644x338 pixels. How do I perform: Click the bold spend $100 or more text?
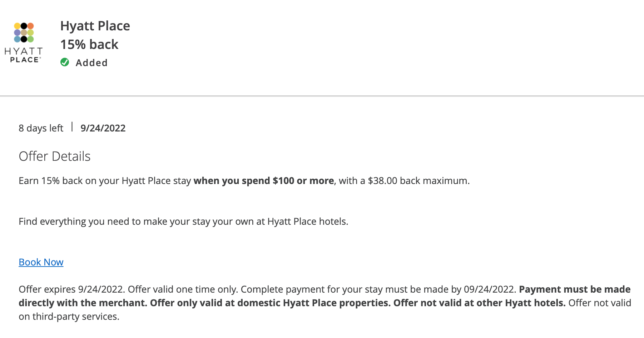coord(264,181)
